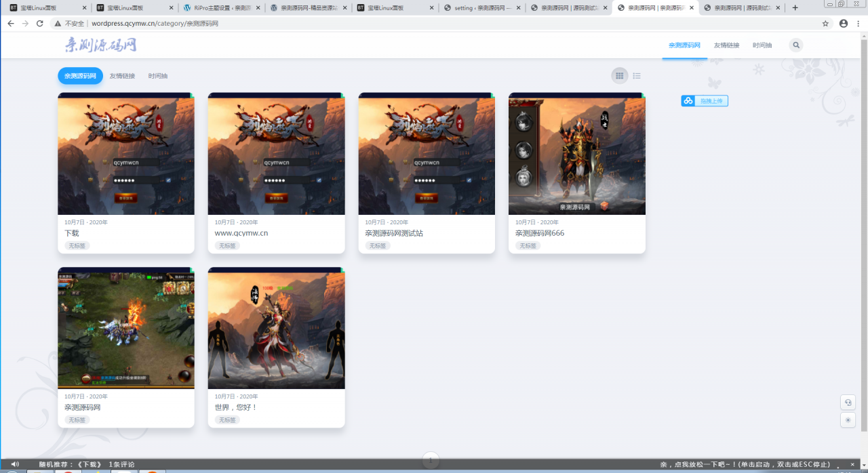Open the post titled 亲测源码网666

(540, 233)
